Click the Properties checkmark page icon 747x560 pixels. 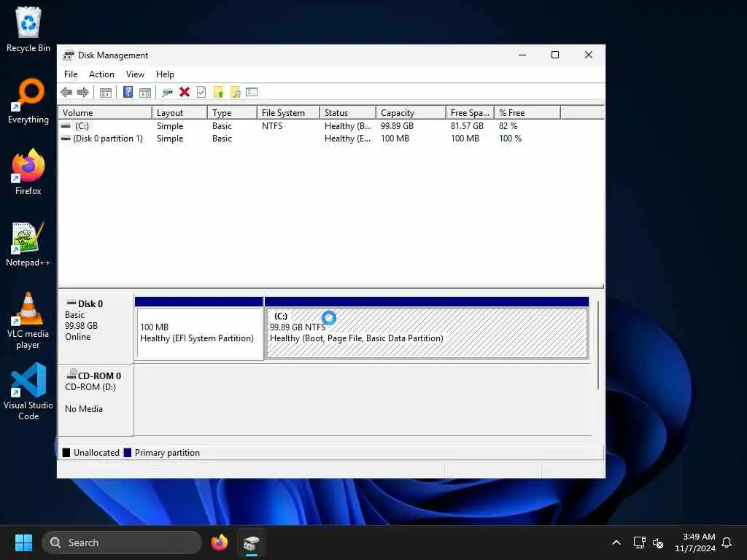click(x=201, y=92)
